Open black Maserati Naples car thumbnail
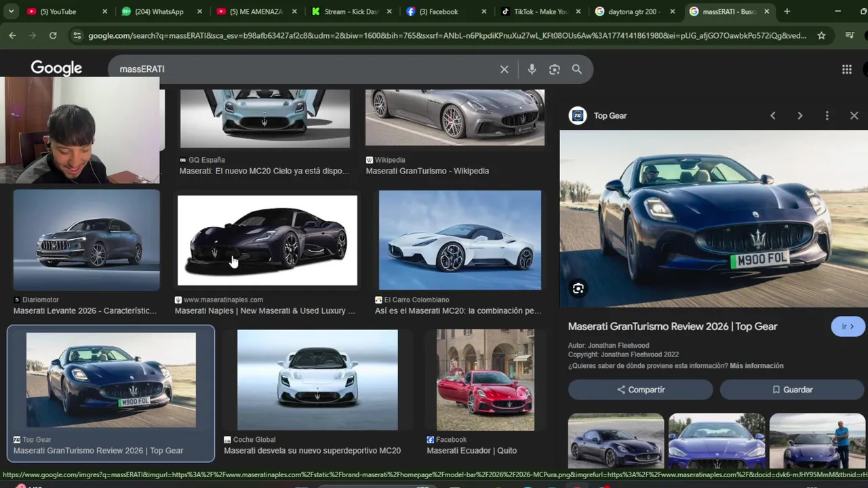Screen dimensions: 868x488 pyautogui.click(x=267, y=241)
